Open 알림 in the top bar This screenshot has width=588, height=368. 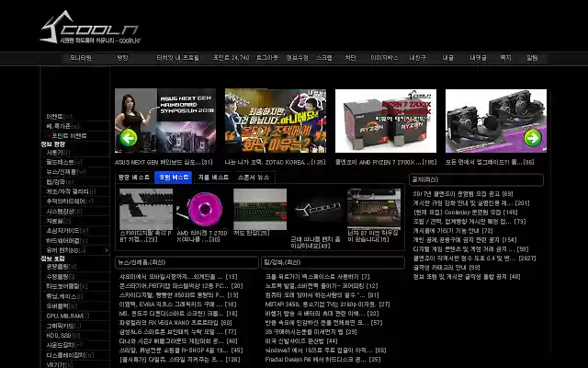pos(532,58)
